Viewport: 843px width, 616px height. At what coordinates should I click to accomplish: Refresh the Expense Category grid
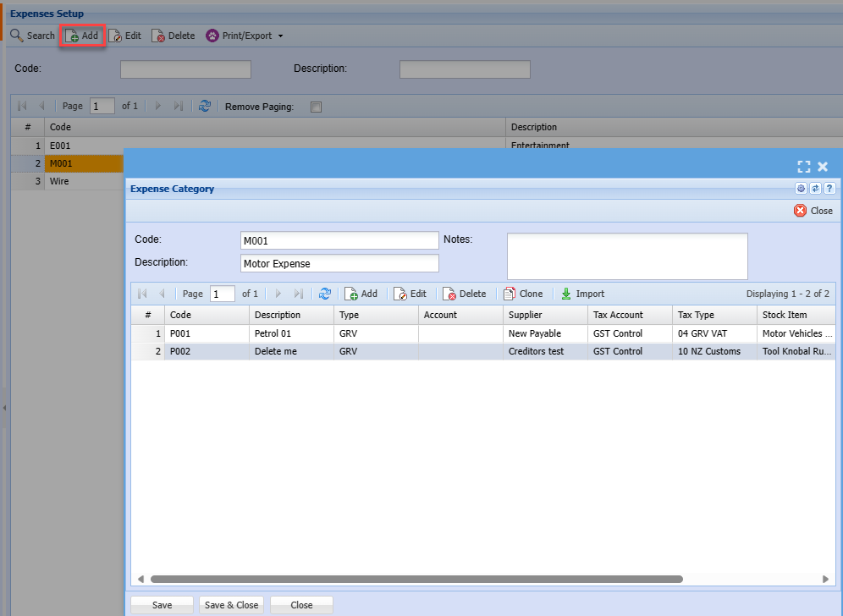[x=324, y=294]
